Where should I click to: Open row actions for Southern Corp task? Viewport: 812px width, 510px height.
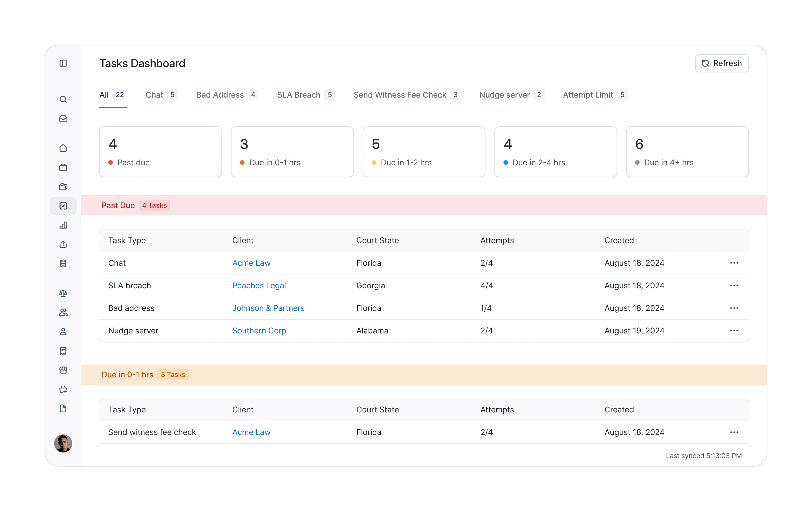point(734,331)
